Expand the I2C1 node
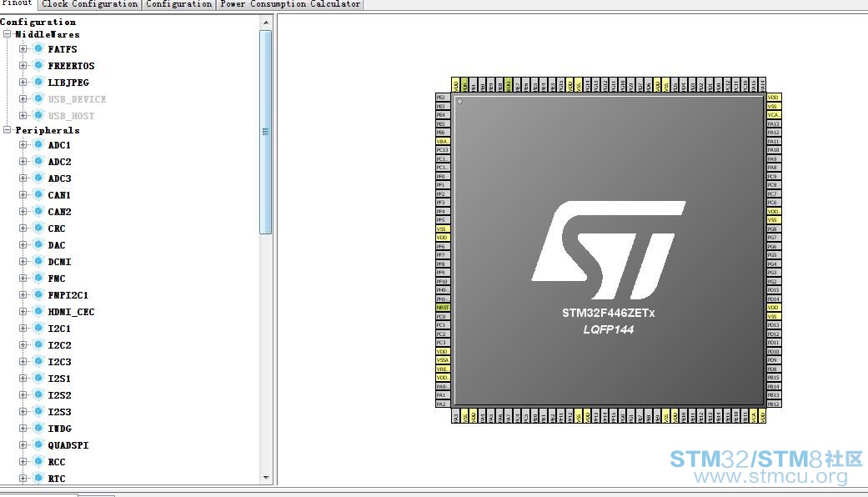The image size is (868, 497). pos(23,328)
